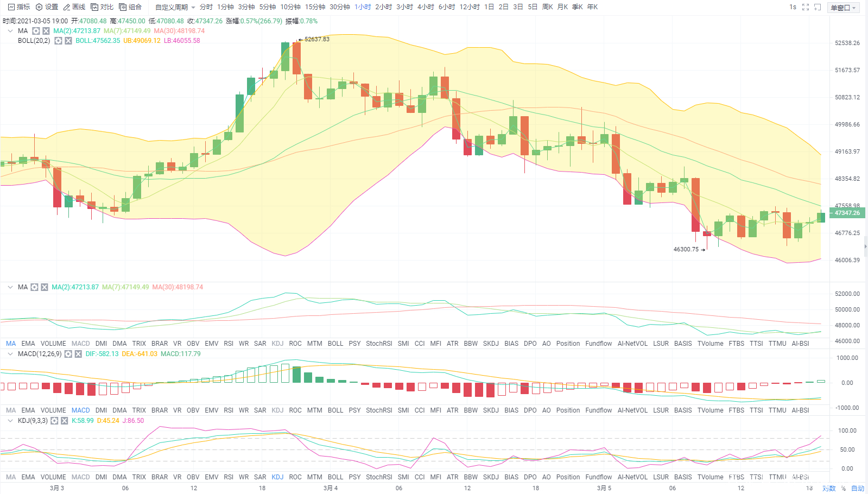The image size is (868, 494).
Task: Click the 52637.83 high price marker
Action: (x=314, y=39)
